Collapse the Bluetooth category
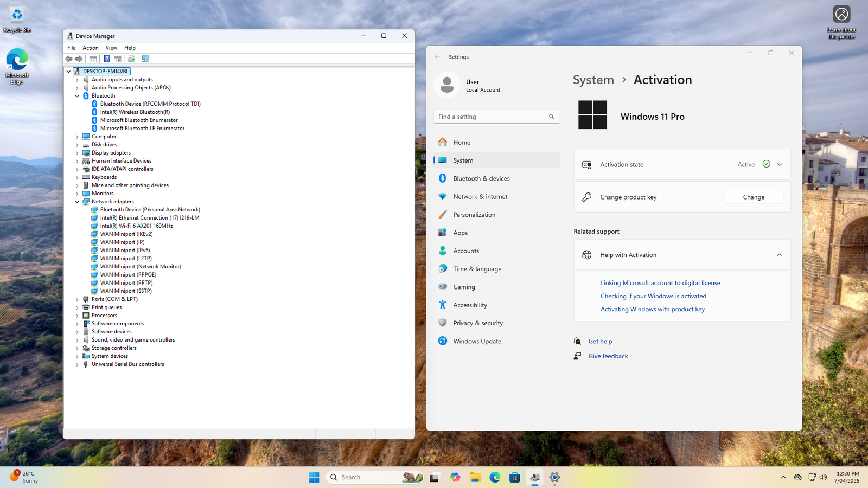 (77, 96)
